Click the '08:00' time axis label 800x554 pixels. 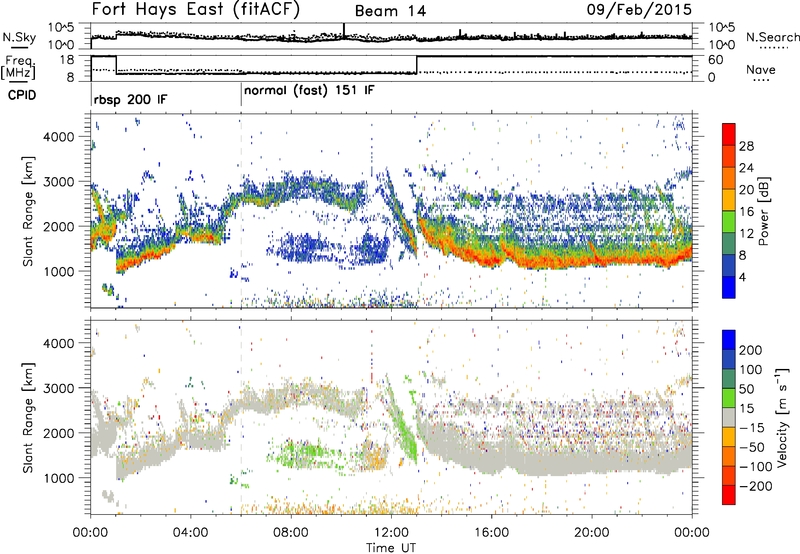point(291,533)
